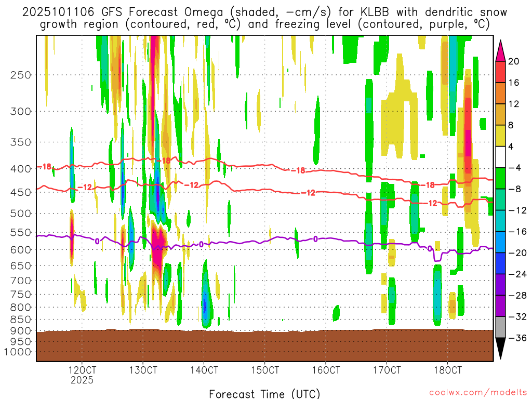This screenshot has width=532, height=399.
Task: Click the brown below-ground terrain band
Action: click(264, 345)
